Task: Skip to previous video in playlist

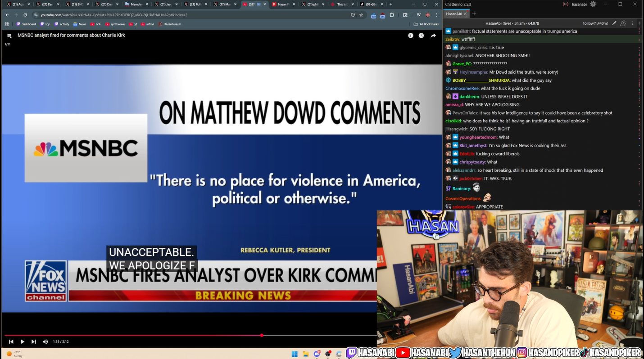Action: coord(11,342)
